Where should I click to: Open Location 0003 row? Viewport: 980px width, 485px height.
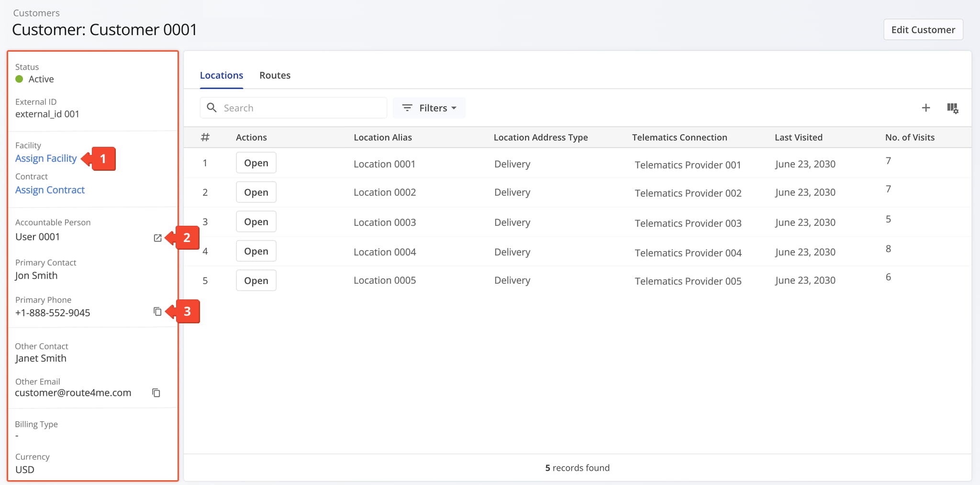pyautogui.click(x=256, y=222)
